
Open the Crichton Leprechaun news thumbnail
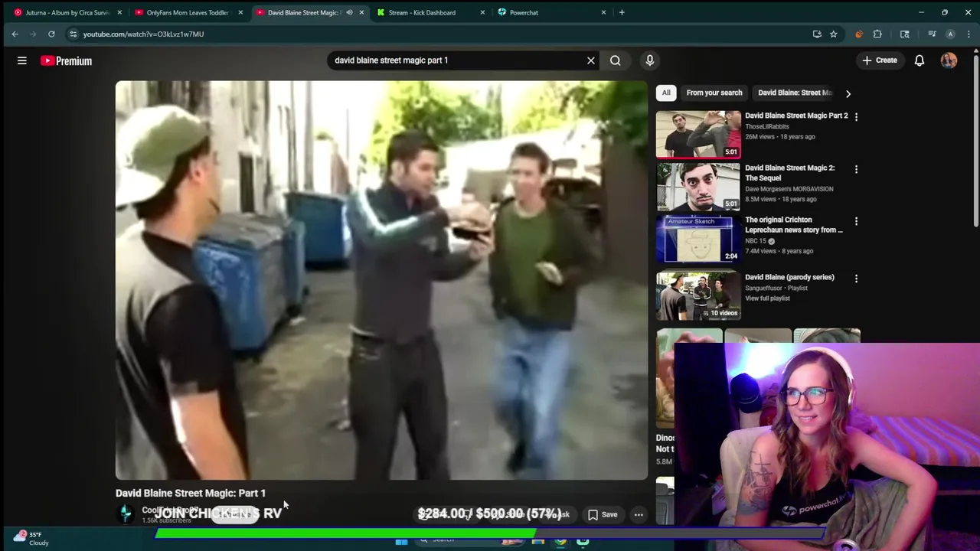pyautogui.click(x=698, y=238)
